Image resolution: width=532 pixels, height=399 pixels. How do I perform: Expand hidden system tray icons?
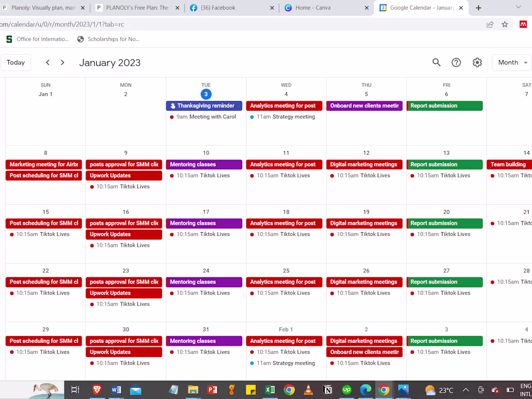465,390
